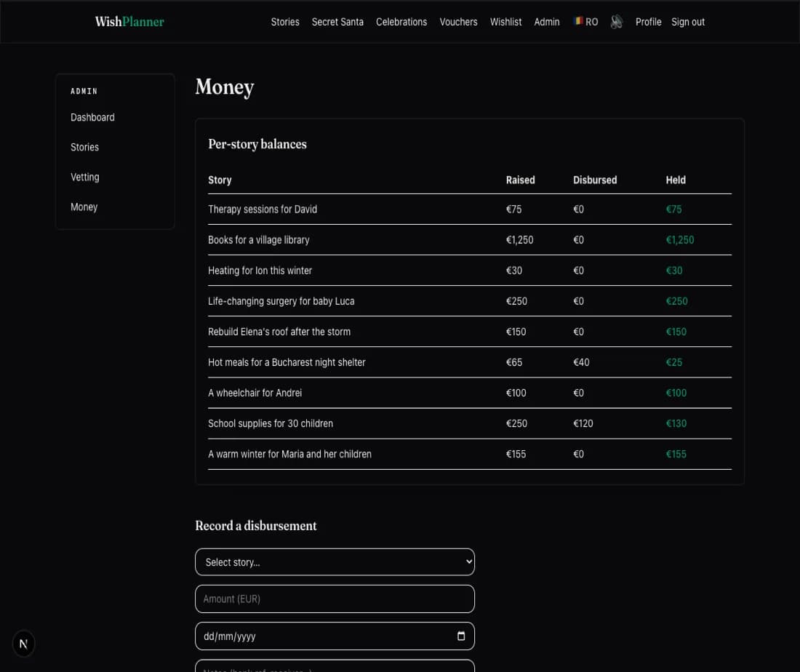Select 'Heating for Ion this winter'
The width and height of the screenshot is (800, 672).
tap(470, 271)
